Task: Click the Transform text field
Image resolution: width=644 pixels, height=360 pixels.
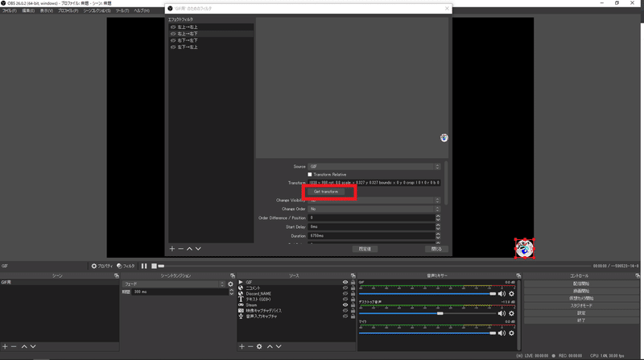Action: coord(374,183)
